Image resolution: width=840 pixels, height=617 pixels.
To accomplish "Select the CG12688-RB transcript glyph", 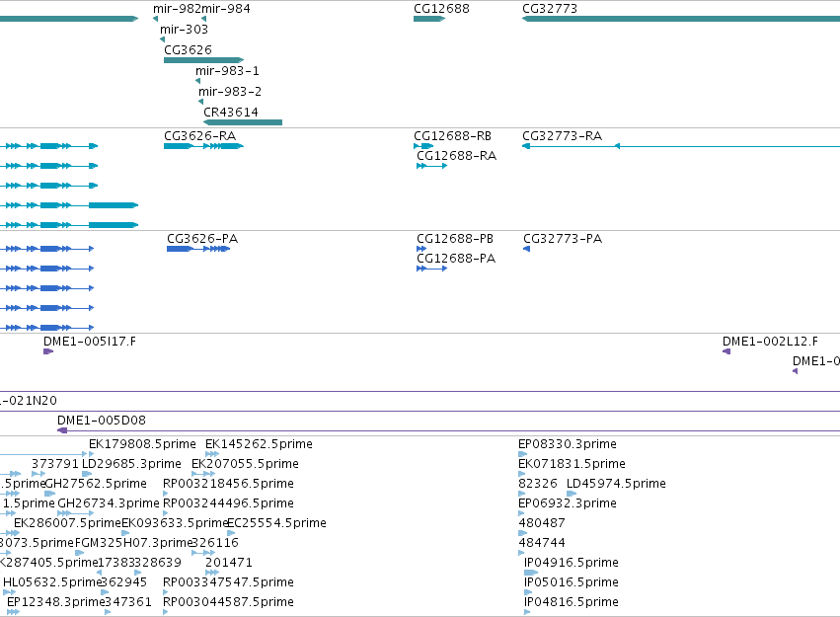I will [423, 146].
